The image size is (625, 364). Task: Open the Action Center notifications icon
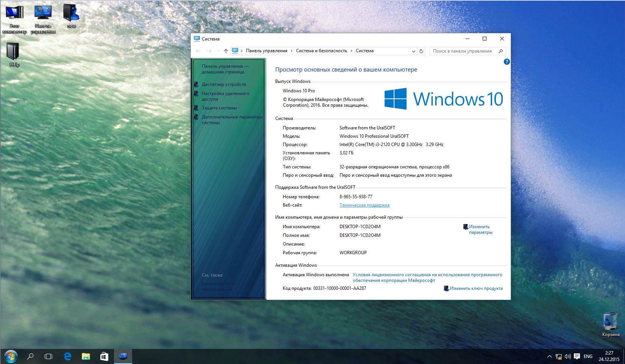tap(577, 356)
